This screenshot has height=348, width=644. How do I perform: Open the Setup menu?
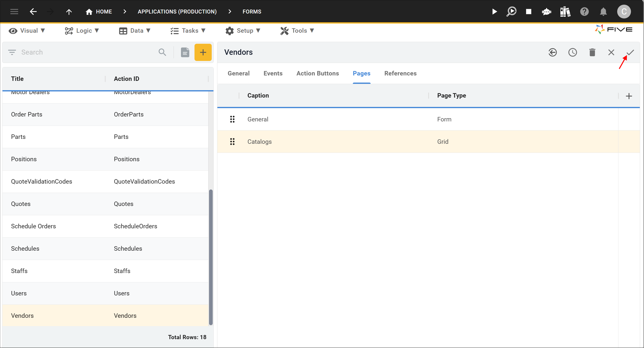(243, 30)
